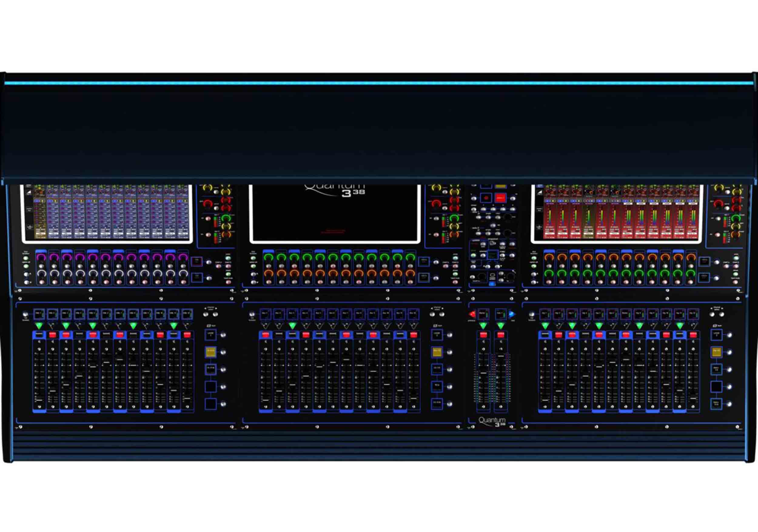This screenshot has height=532, width=758.
Task: Click left channel-select arrow button in center fader bank
Action: (x=432, y=314)
